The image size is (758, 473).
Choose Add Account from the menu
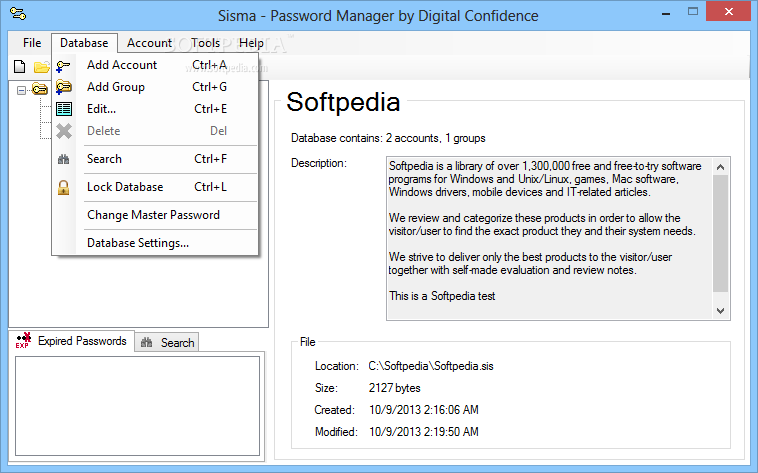click(x=155, y=65)
